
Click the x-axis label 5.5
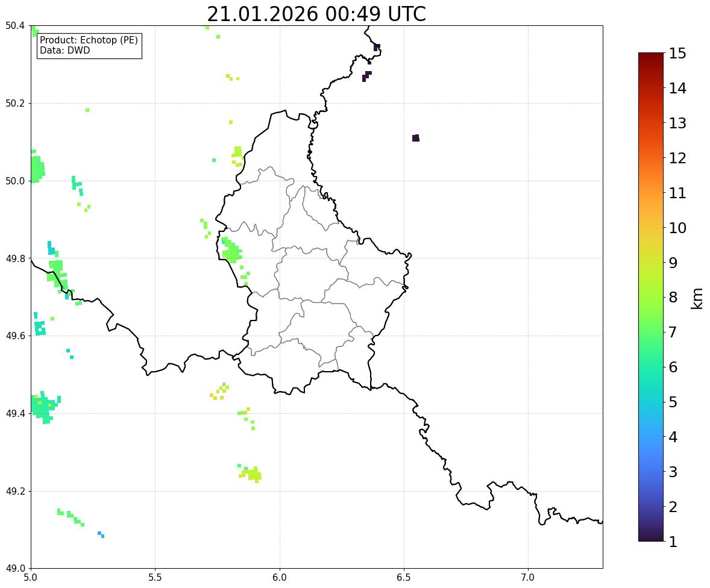tap(155, 578)
